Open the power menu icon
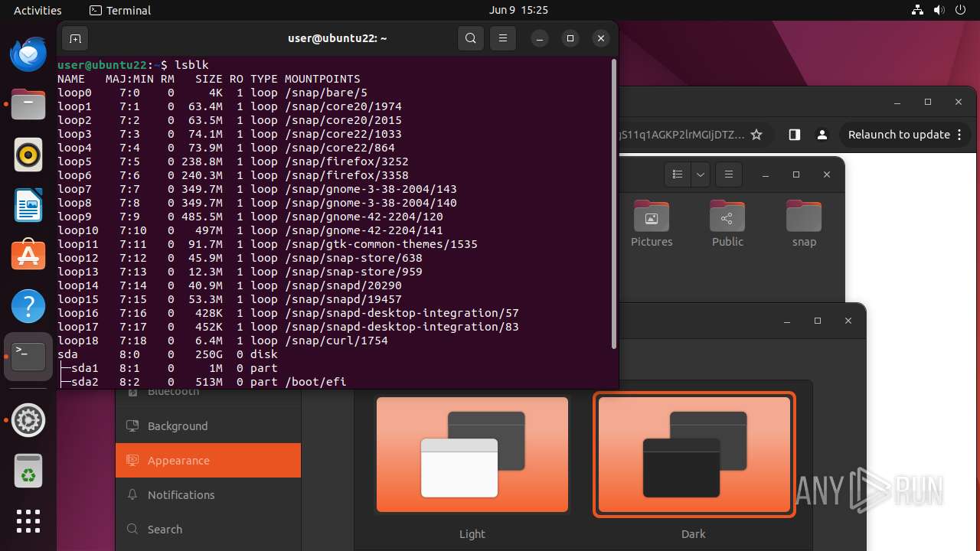Image resolution: width=980 pixels, height=551 pixels. pos(961,11)
